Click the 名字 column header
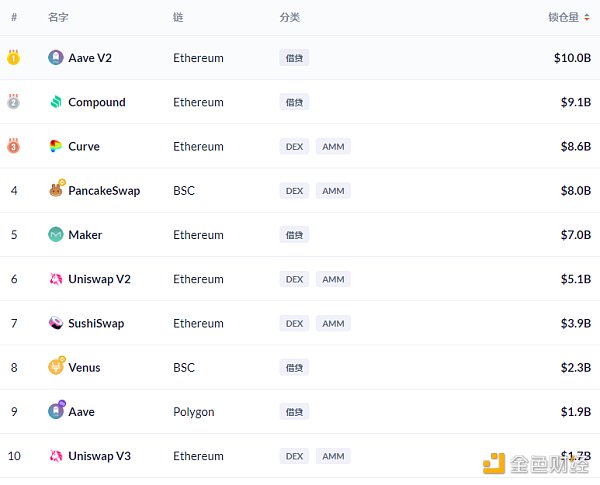Image resolution: width=600 pixels, height=485 pixels. pos(58,18)
